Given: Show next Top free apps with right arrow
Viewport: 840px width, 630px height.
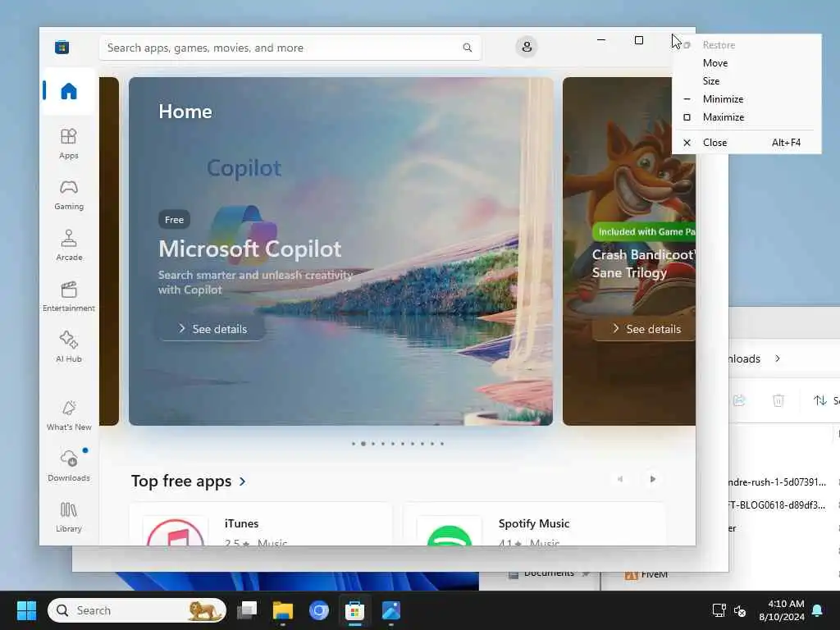Looking at the screenshot, I should (652, 479).
